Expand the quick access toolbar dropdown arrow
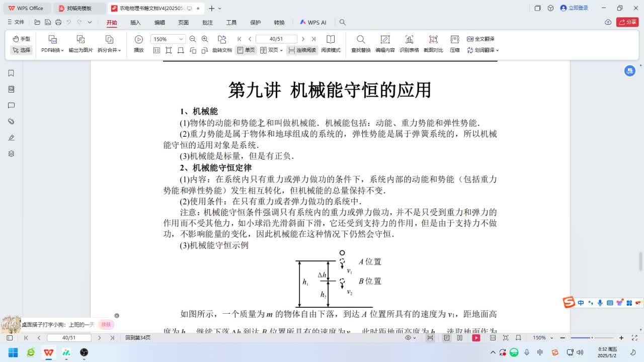644x362 pixels. 90,22
